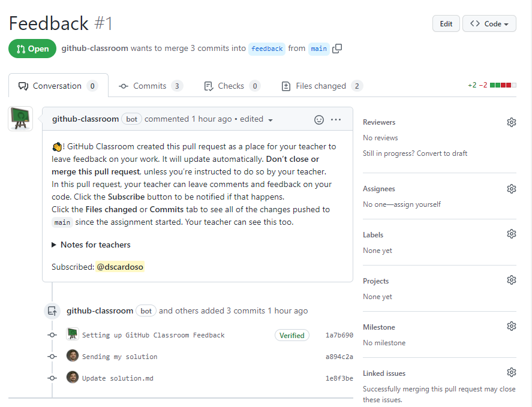Open the Assignees gear settings
Image resolution: width=532 pixels, height=407 pixels.
pos(511,189)
